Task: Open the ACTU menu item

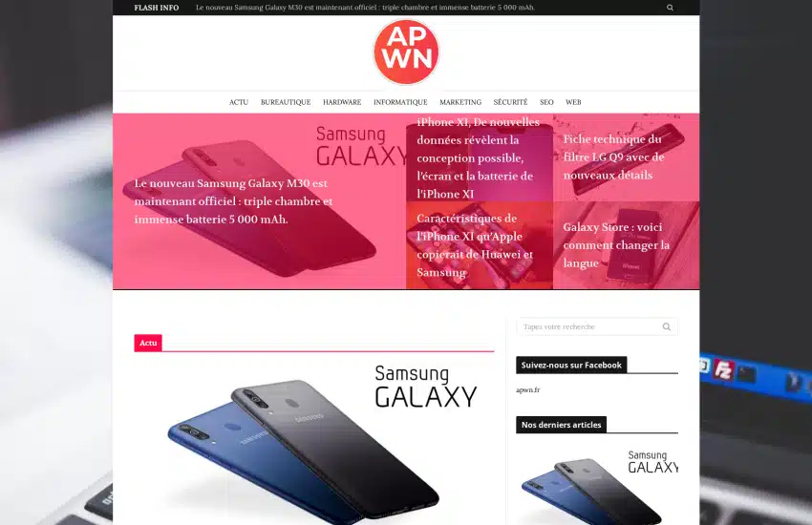Action: pyautogui.click(x=239, y=102)
